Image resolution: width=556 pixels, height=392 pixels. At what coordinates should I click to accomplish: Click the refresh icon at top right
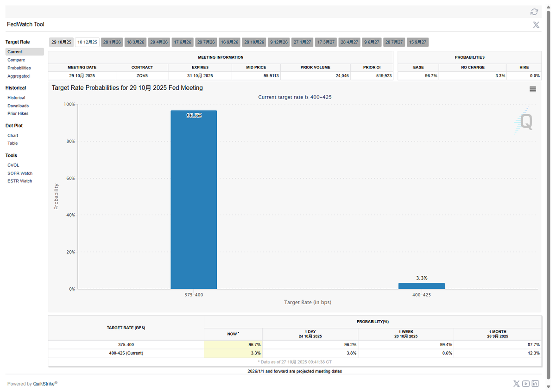coord(534,12)
